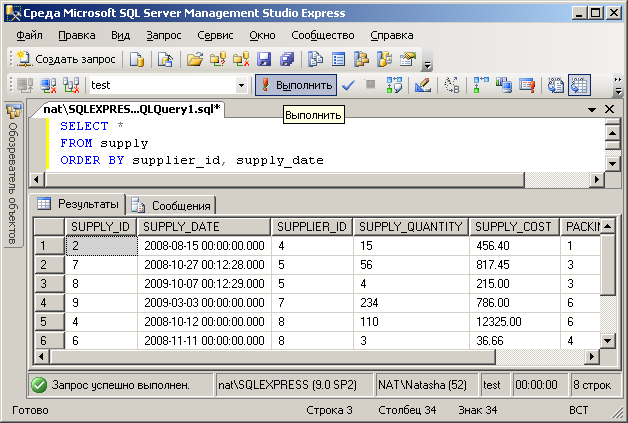Screen dimensions: 628x423
Task: Open the Вид menu
Action: (x=120, y=35)
